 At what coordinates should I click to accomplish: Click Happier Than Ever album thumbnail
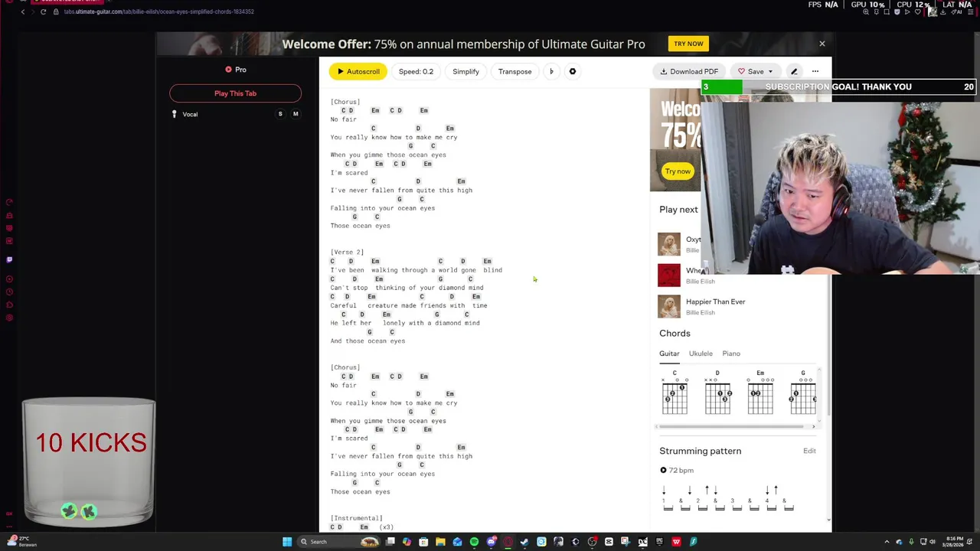(669, 306)
